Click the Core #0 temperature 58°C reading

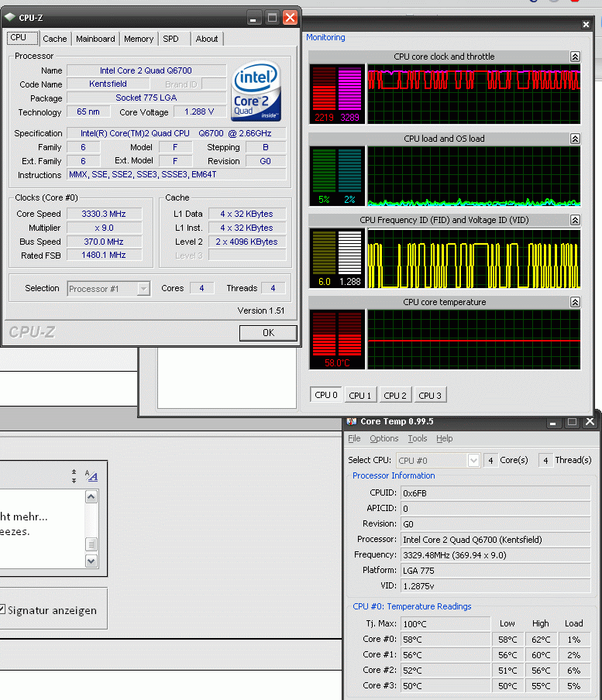coord(445,640)
